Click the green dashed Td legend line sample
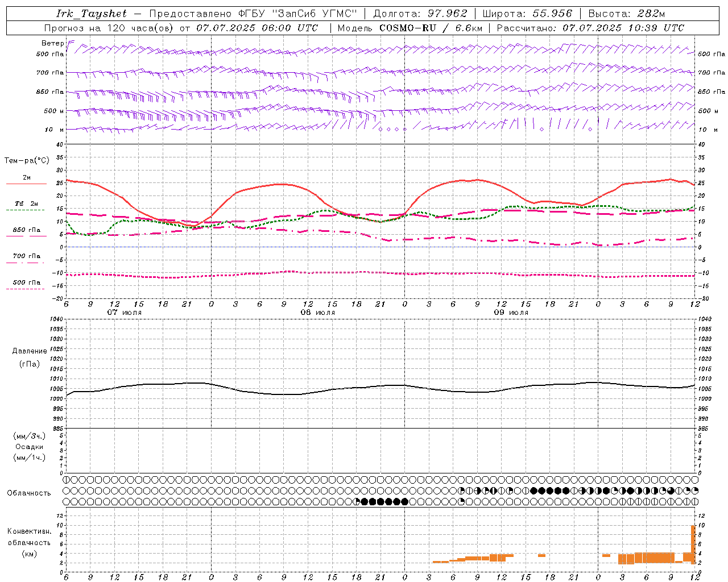The width and height of the screenshot is (728, 582). click(26, 210)
